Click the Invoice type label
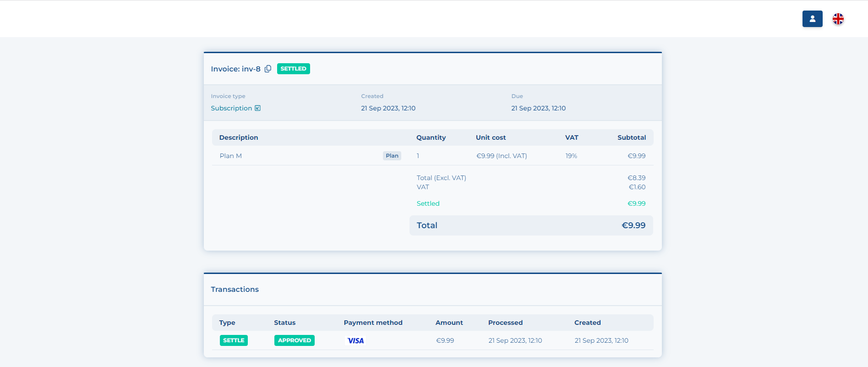This screenshot has height=367, width=868. point(228,96)
